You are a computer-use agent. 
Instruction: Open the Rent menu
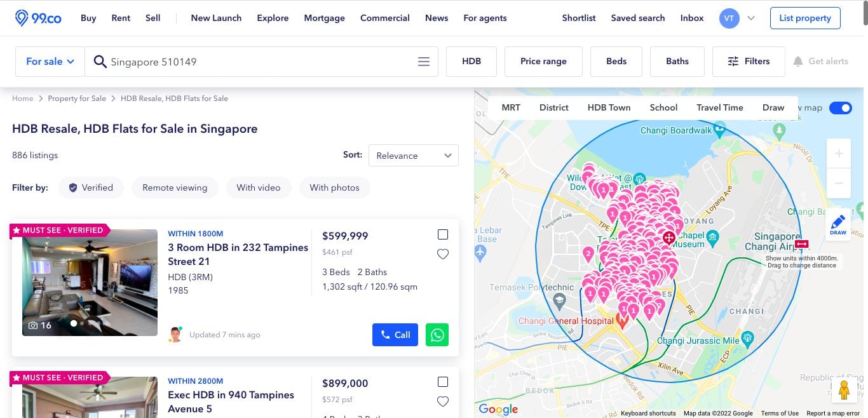121,18
